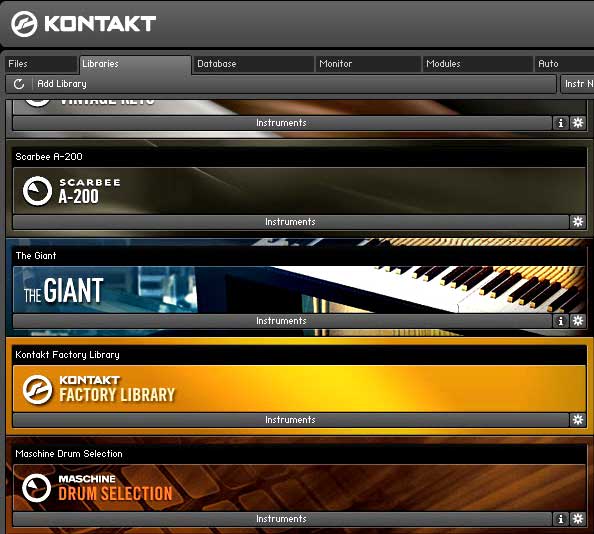Switch to the Files tab
This screenshot has width=594, height=534.
[x=41, y=64]
